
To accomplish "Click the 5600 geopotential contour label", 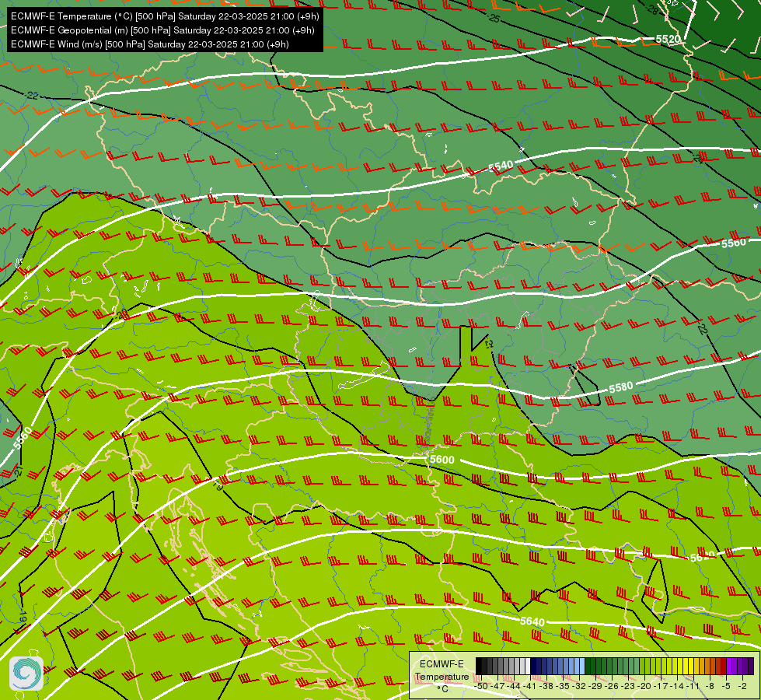I will click(x=442, y=460).
